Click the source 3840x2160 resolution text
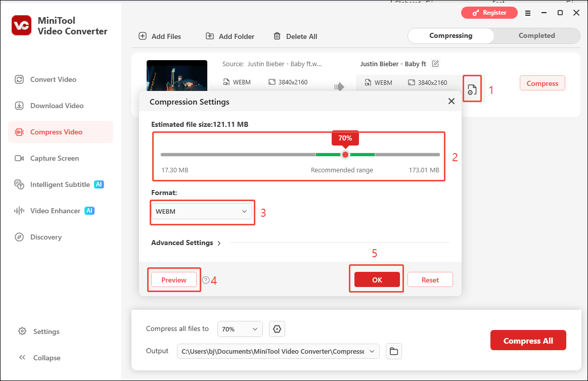 (293, 82)
